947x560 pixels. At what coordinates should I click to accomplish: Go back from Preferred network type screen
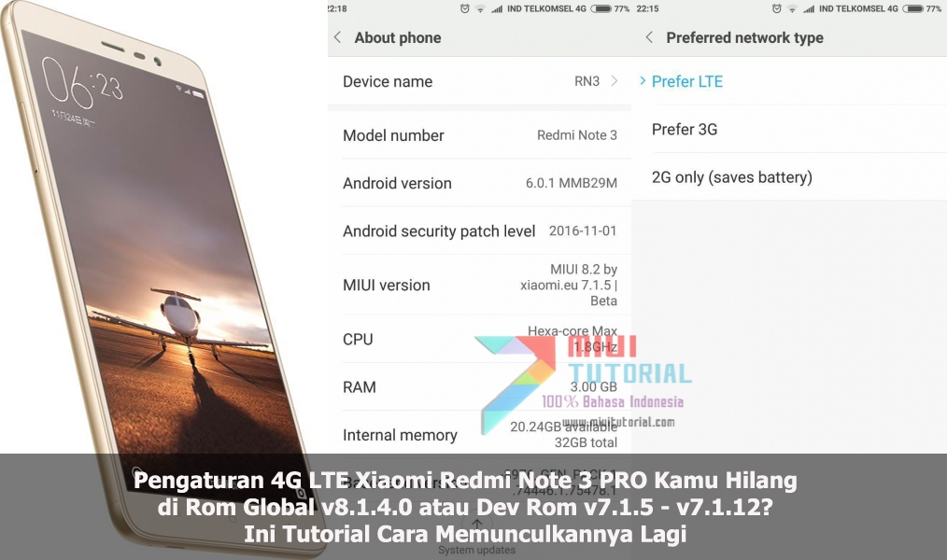649,37
